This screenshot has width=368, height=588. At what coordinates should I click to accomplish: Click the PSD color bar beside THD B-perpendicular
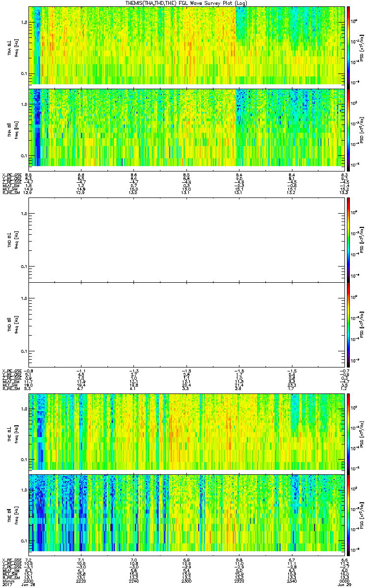pos(348,239)
